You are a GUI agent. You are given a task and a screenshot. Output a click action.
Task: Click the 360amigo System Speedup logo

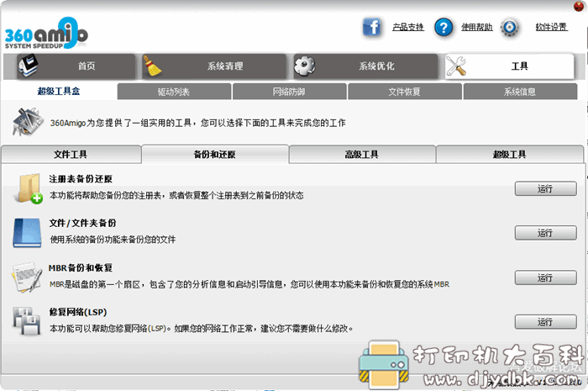pos(46,33)
